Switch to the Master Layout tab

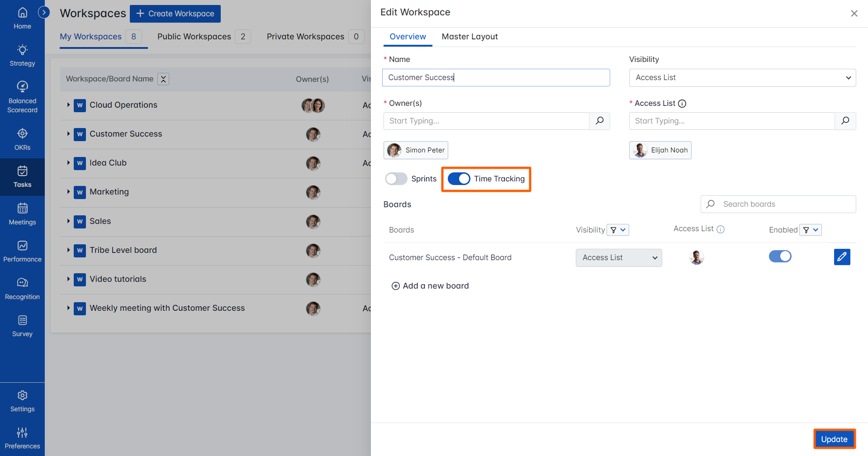470,37
